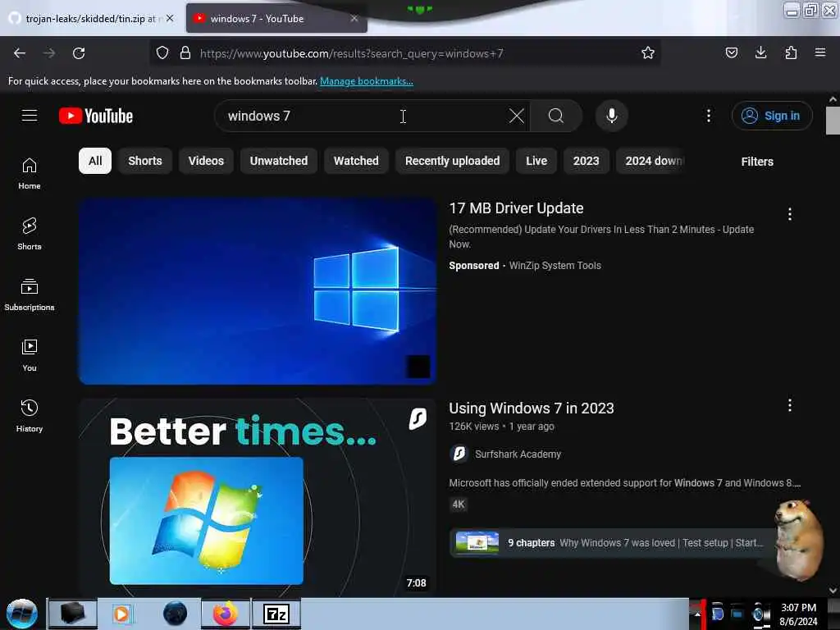Open the media player taskbar icon
Screen dimensions: 840x630
point(121,614)
